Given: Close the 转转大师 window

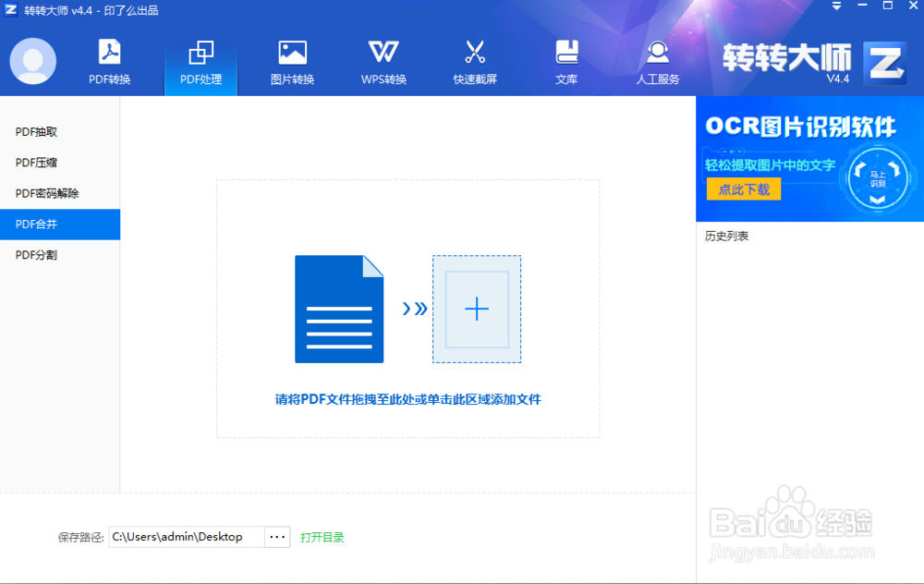Looking at the screenshot, I should (x=914, y=6).
